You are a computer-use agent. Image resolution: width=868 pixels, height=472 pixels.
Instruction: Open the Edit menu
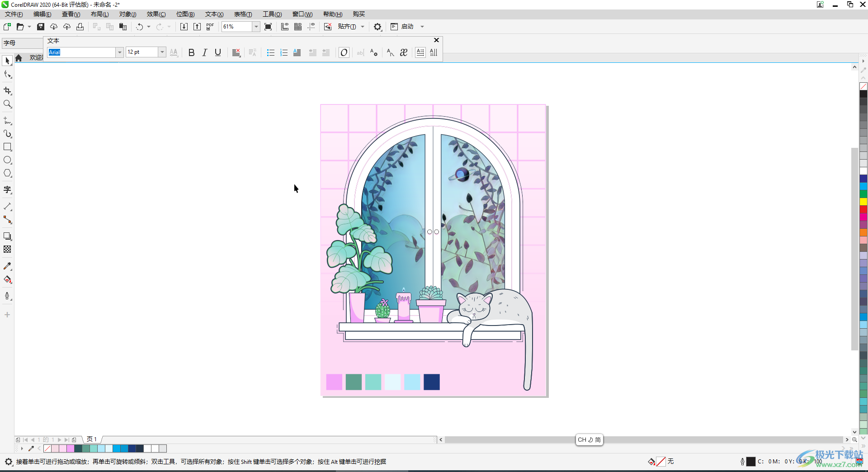coord(42,14)
